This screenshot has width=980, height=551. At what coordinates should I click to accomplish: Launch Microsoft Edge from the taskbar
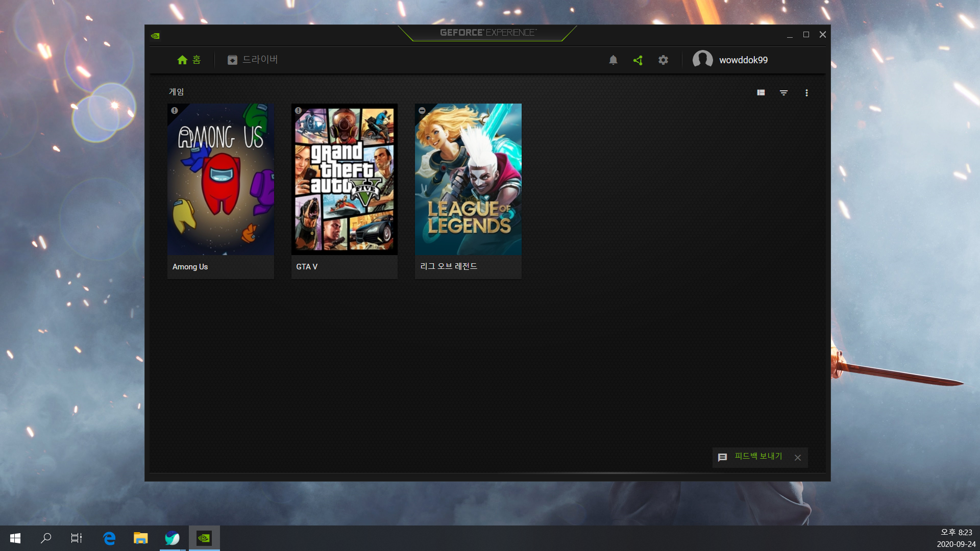(x=109, y=538)
